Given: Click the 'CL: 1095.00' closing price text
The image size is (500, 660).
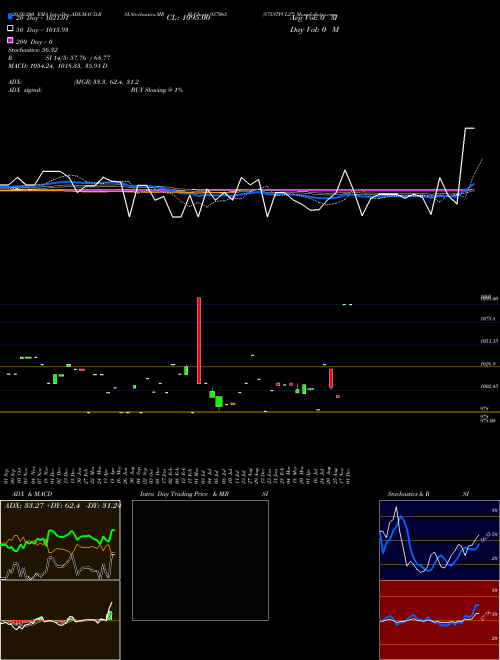Looking at the screenshot, I should [x=188, y=18].
